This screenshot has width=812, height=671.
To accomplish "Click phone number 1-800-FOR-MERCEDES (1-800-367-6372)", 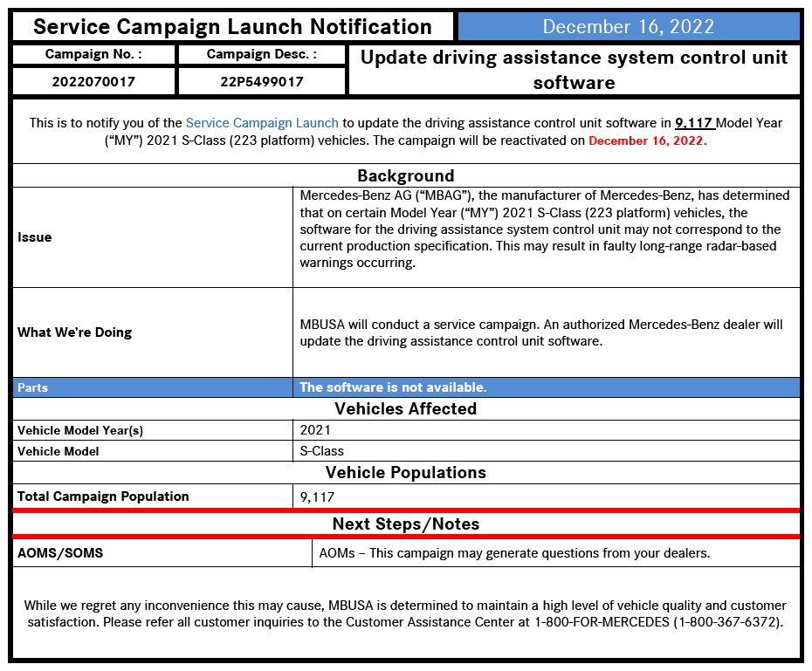I will click(658, 622).
